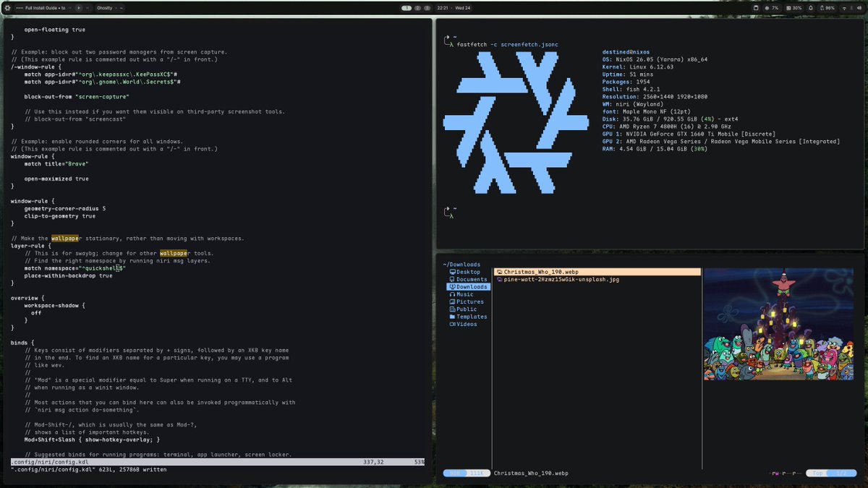Click the memory usage 30% indicator
The width and height of the screenshot is (868, 488).
point(793,8)
